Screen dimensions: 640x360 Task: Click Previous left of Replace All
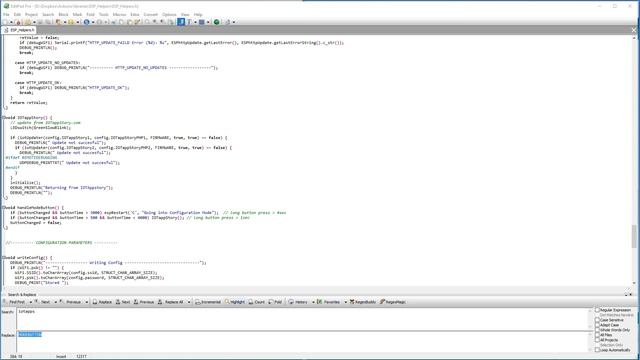coord(144,302)
